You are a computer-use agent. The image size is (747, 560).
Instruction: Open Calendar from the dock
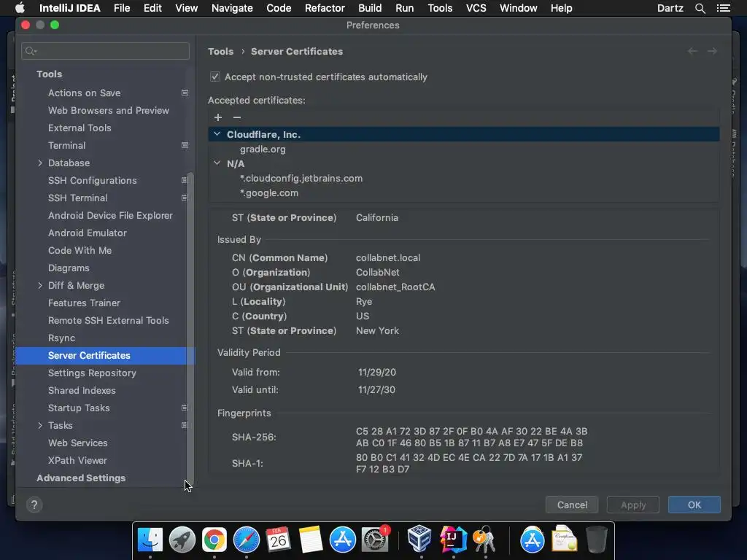point(278,540)
